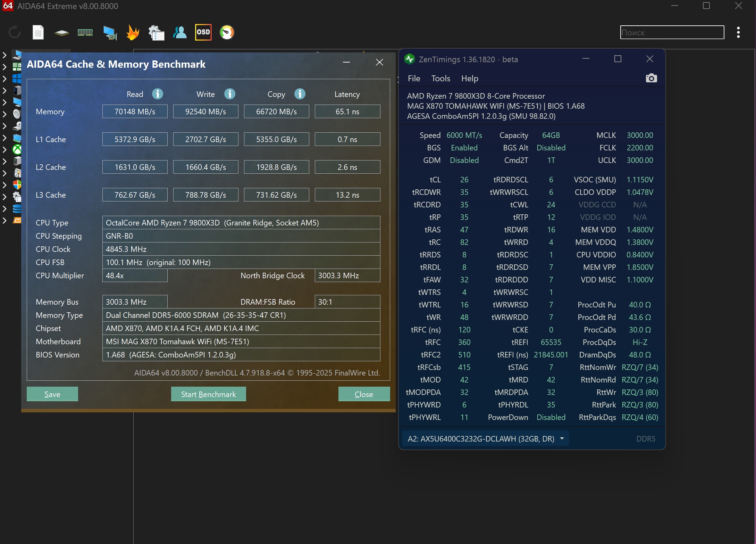Open the three-dot vertical menu in AIDA64
Screen dimensions: 756x544
pyautogui.click(x=738, y=33)
